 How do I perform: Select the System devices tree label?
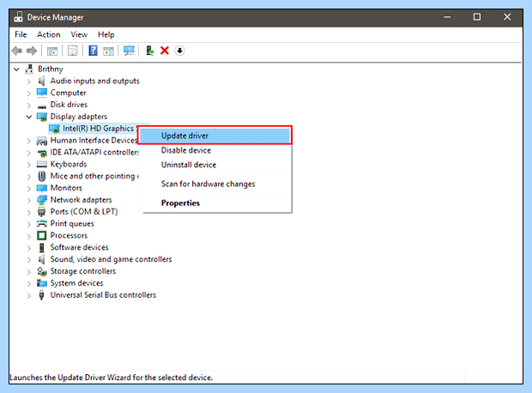point(76,283)
